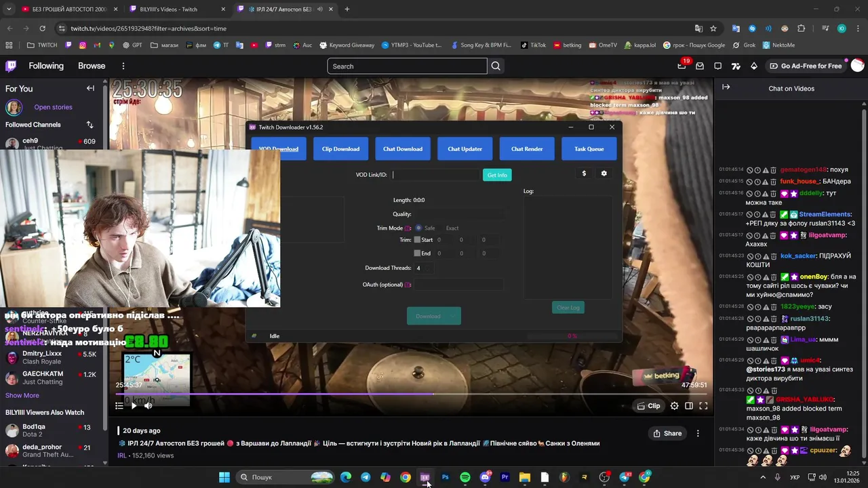Image resolution: width=868 pixels, height=488 pixels.
Task: Toggle theatre mode in video player
Action: click(689, 406)
